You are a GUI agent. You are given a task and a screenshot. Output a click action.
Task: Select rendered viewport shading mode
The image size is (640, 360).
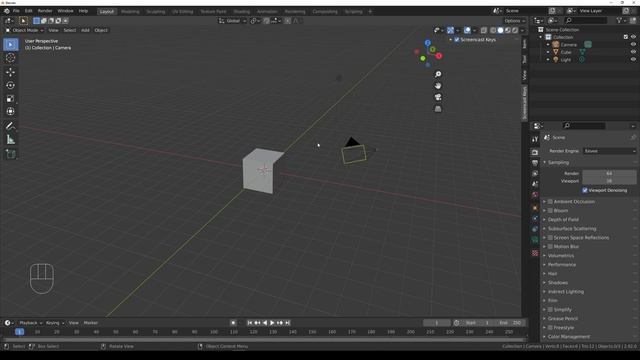[515, 30]
